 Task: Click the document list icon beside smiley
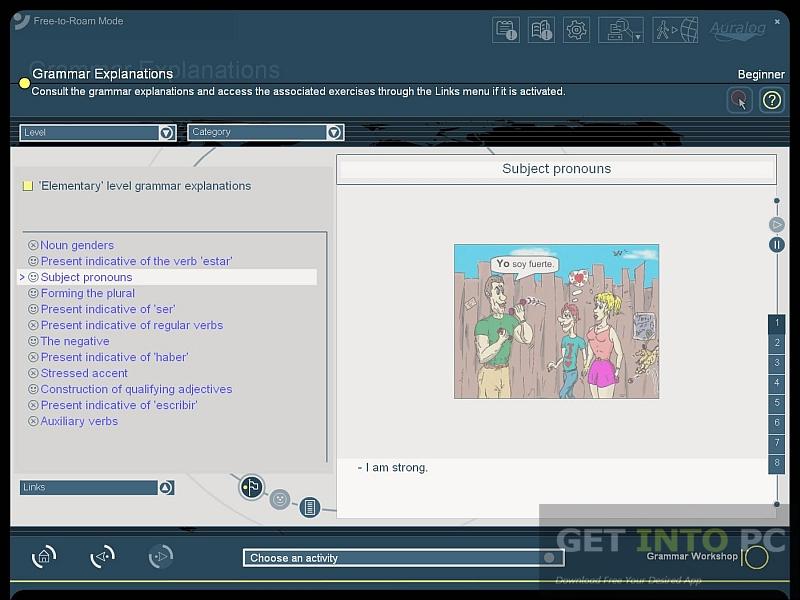click(x=310, y=507)
